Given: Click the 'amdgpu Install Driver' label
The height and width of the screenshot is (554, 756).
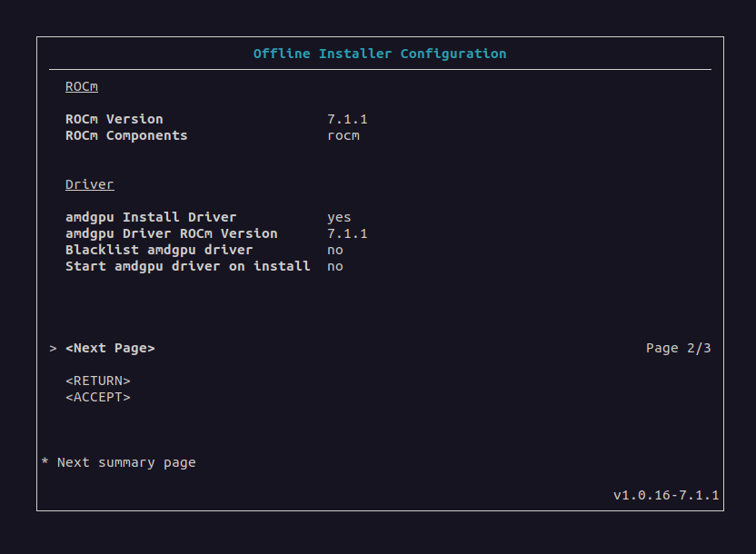Looking at the screenshot, I should click(151, 217).
